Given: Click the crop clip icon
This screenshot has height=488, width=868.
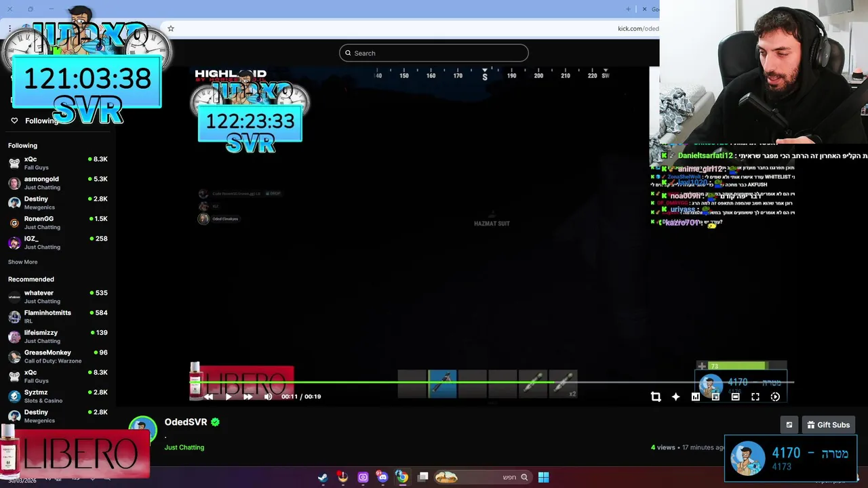Looking at the screenshot, I should 656,396.
